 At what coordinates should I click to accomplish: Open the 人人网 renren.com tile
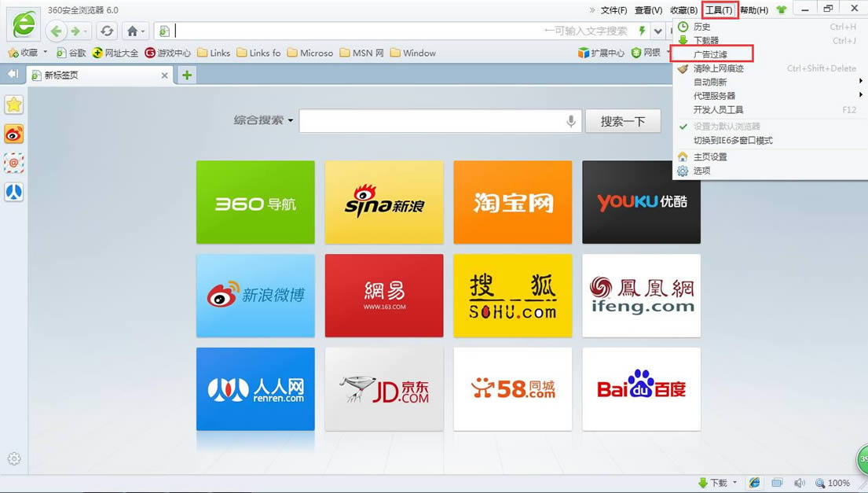(255, 389)
